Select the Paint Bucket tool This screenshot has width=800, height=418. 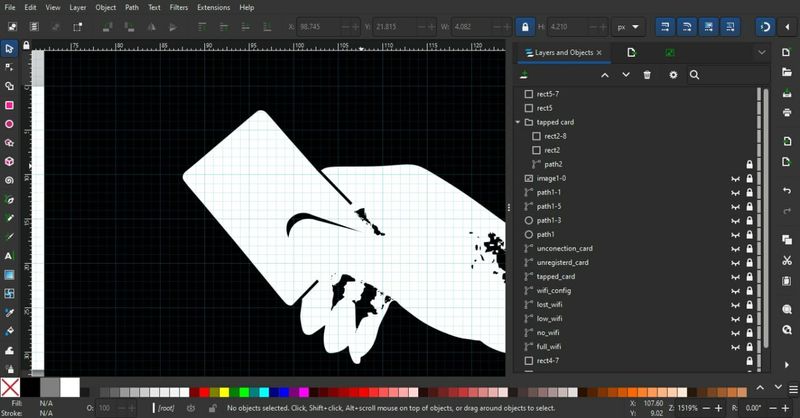(x=9, y=331)
